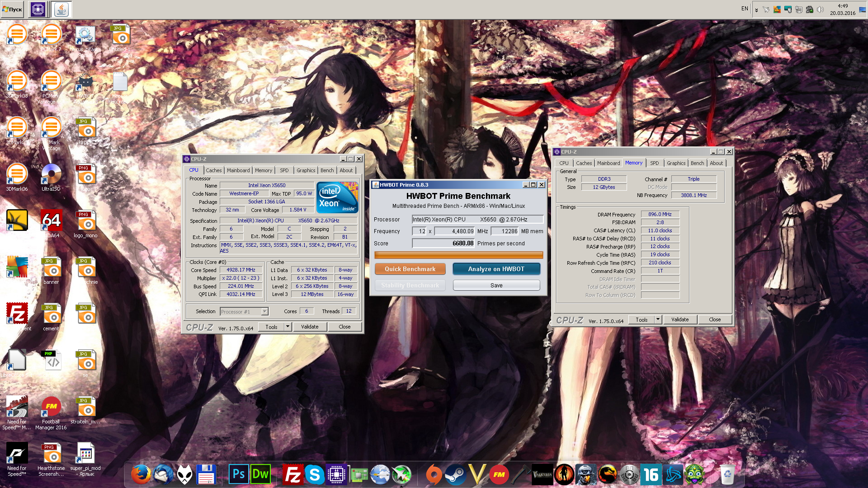Switch to Mainboard tab in left CPU-Z
This screenshot has height=488, width=868.
tap(238, 170)
